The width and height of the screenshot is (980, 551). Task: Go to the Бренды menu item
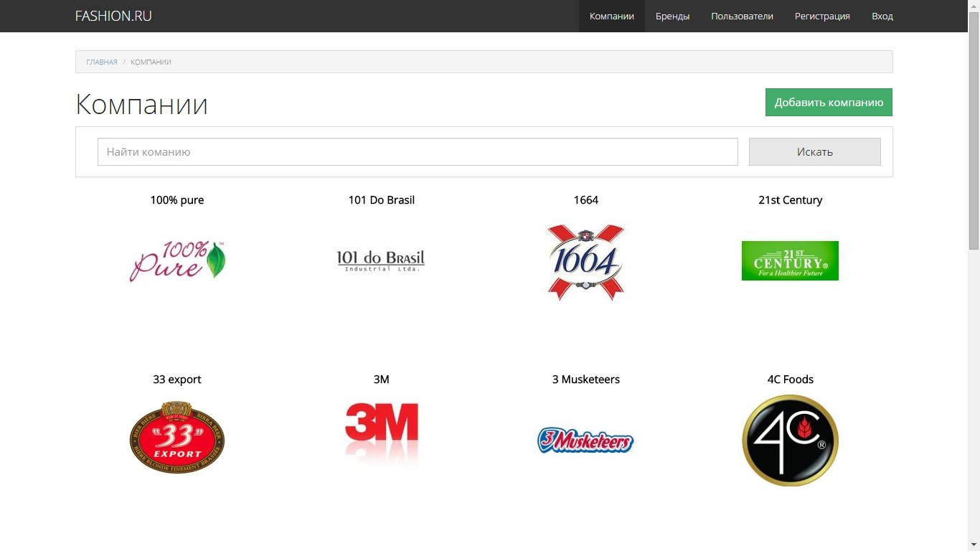[x=672, y=16]
